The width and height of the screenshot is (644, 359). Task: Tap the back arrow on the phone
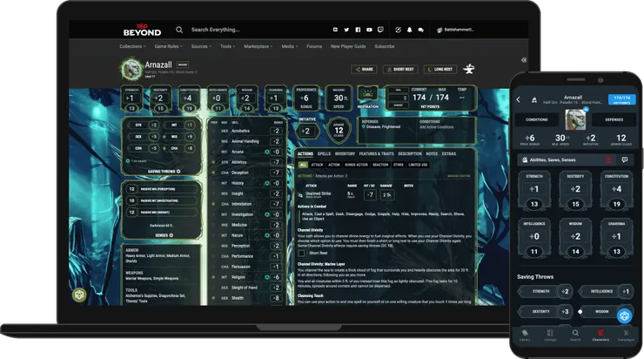[x=519, y=99]
